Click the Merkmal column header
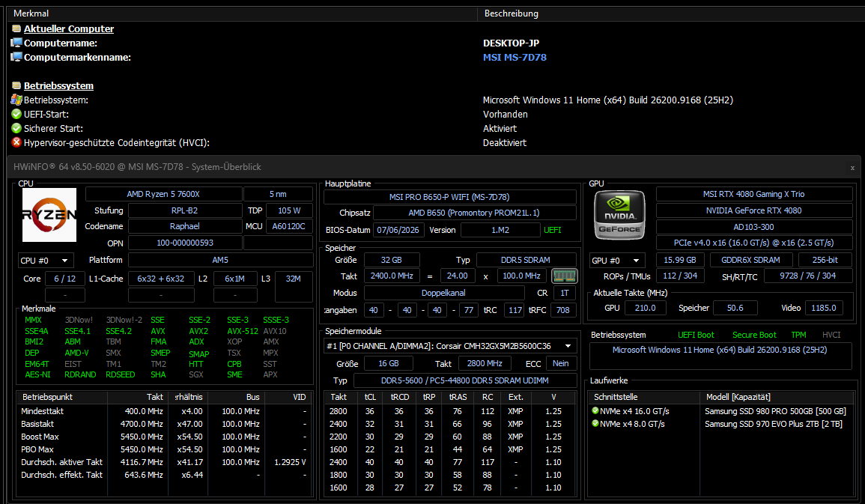The image size is (865, 504). (243, 13)
